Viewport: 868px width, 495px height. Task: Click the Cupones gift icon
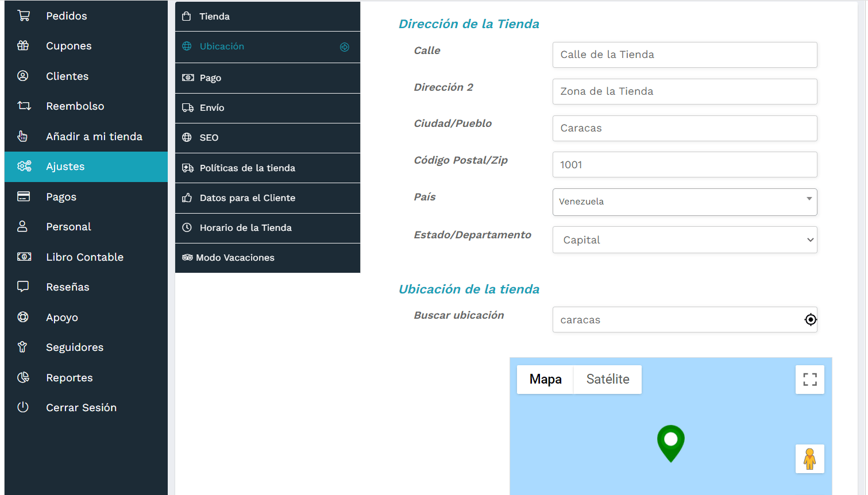[x=23, y=45]
